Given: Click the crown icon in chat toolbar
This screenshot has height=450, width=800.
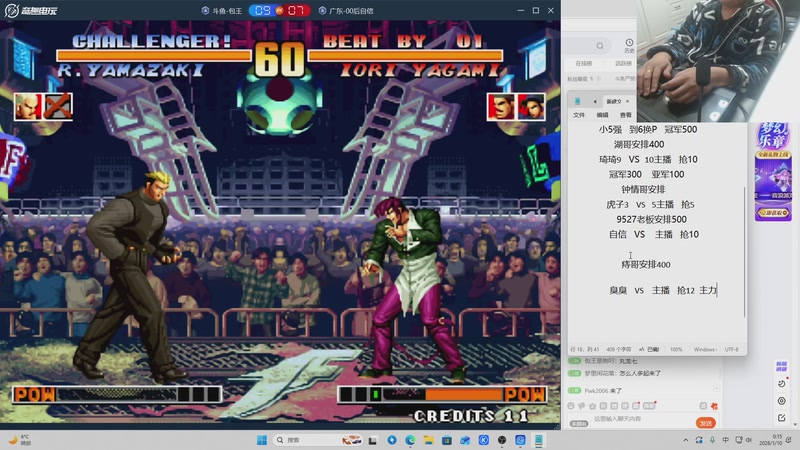Looking at the screenshot, I should (x=592, y=406).
